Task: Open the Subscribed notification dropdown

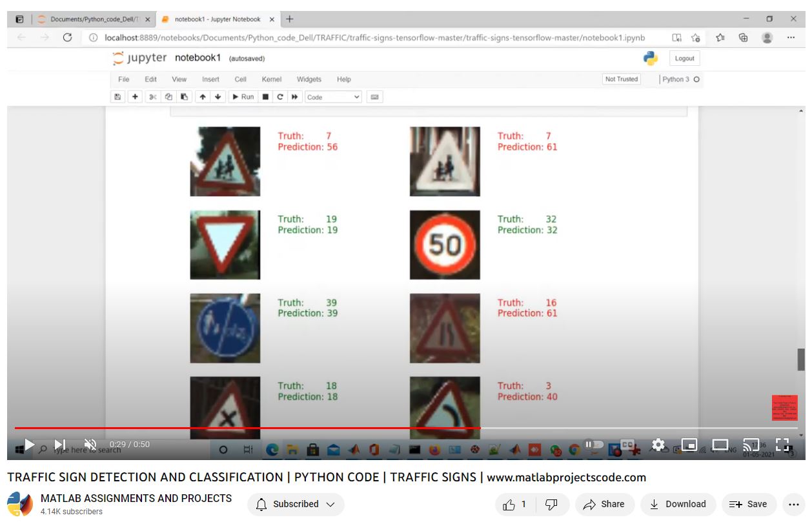Action: point(296,504)
